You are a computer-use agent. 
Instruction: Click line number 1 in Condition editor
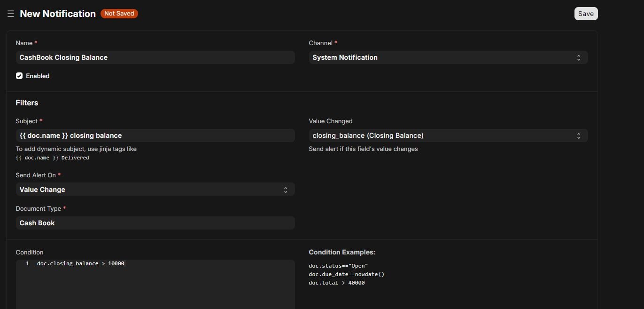tap(27, 263)
